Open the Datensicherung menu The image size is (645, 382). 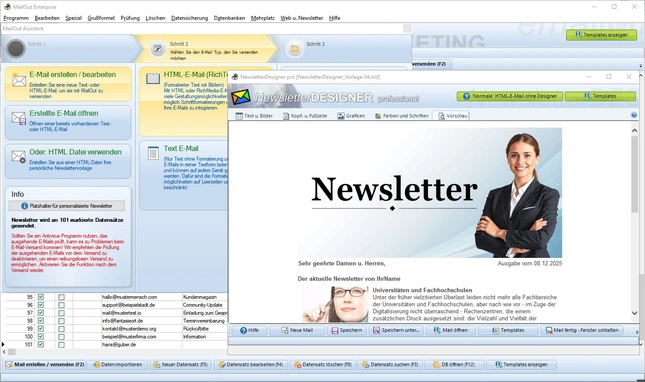189,18
